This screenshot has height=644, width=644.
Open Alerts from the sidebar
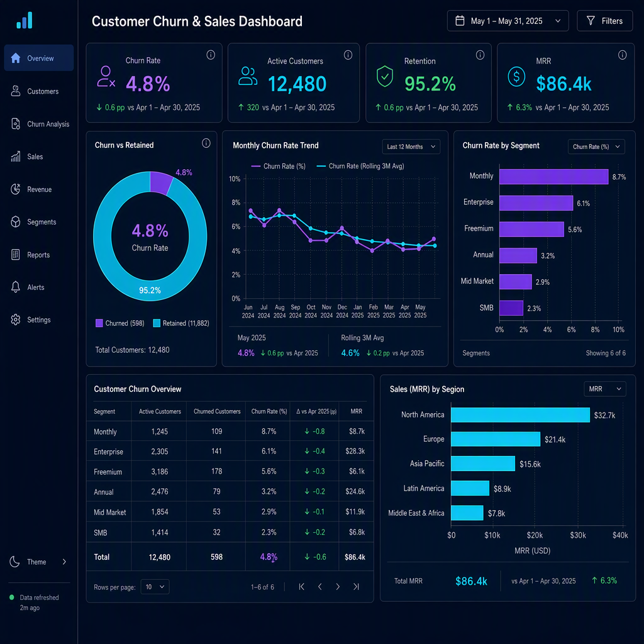[39, 287]
